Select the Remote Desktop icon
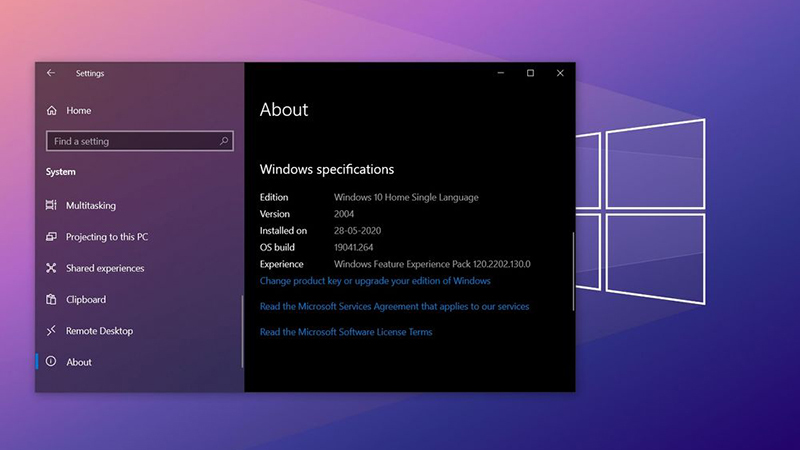Viewport: 800px width, 450px height. (x=51, y=331)
